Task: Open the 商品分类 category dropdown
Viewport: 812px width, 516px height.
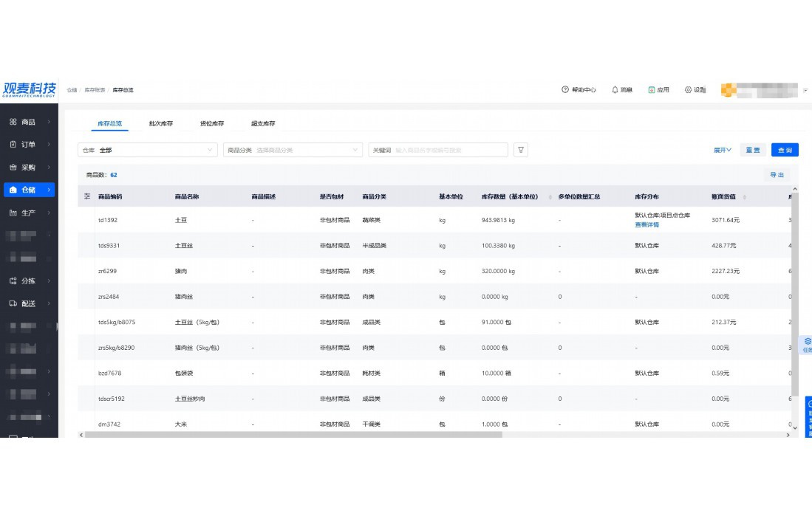Action: pyautogui.click(x=293, y=150)
